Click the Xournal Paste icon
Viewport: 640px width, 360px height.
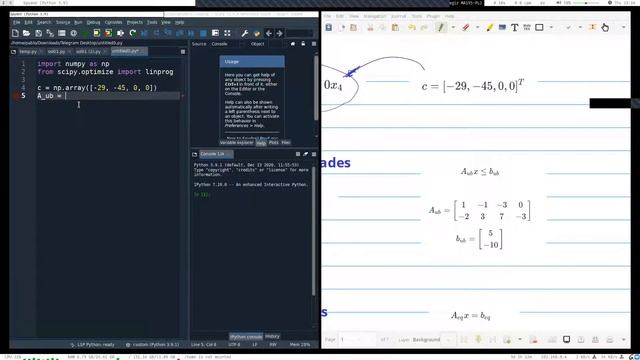(395, 27)
